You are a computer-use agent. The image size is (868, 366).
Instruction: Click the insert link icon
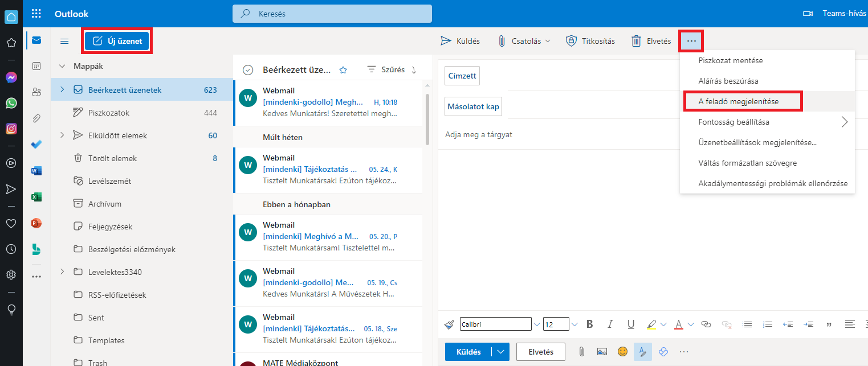[706, 324]
